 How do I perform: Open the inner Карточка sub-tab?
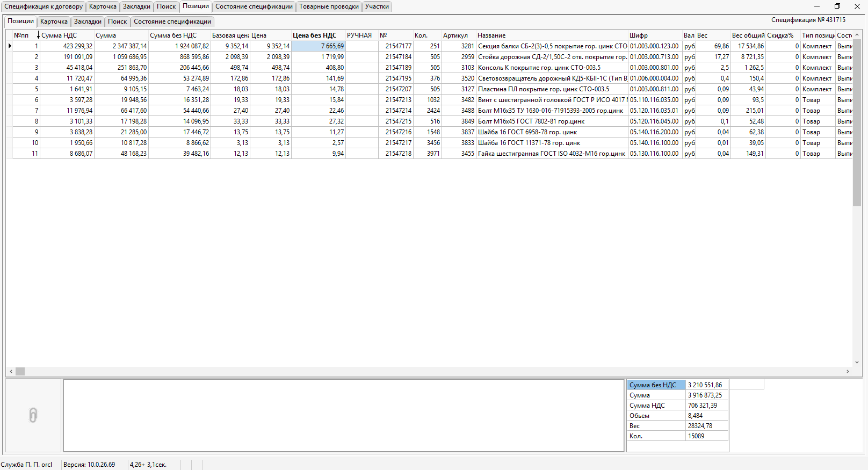[54, 21]
